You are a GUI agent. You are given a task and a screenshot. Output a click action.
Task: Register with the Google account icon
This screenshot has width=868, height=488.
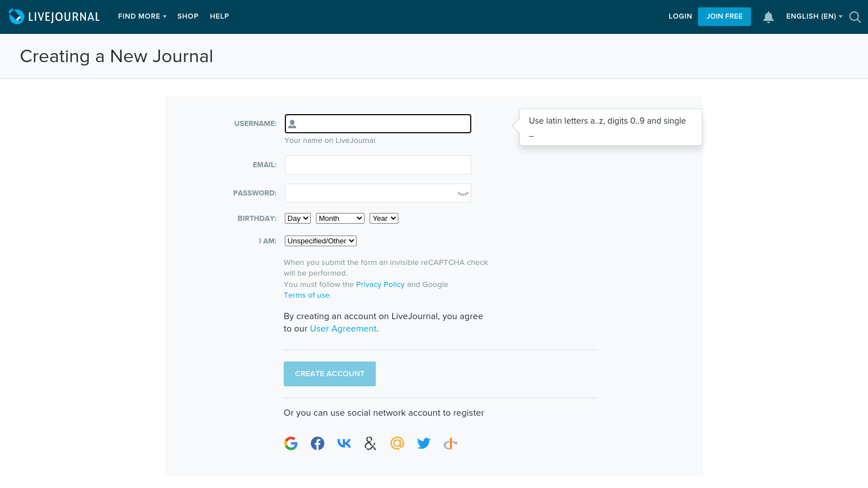[291, 443]
